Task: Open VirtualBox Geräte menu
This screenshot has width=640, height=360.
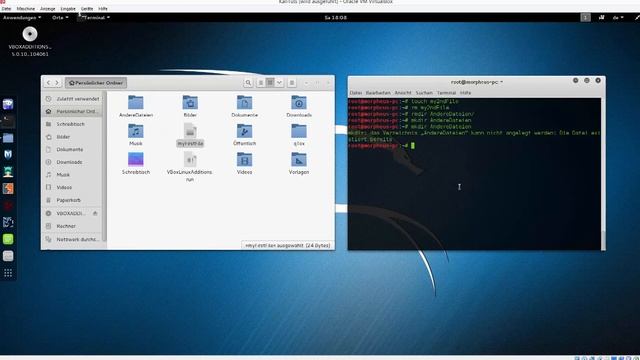Action: coord(87,9)
